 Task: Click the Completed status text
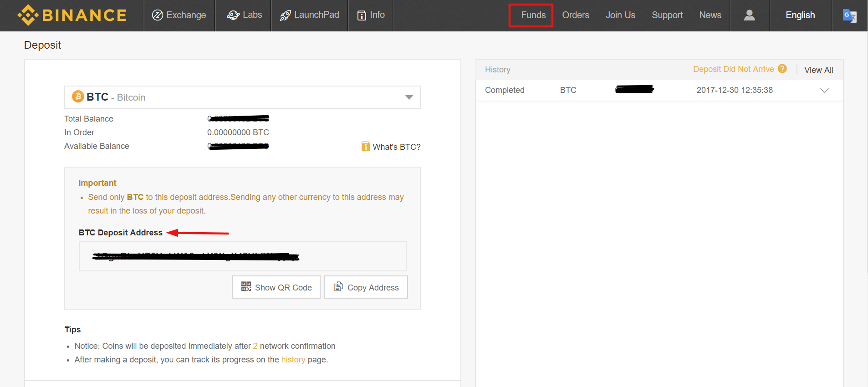(505, 90)
